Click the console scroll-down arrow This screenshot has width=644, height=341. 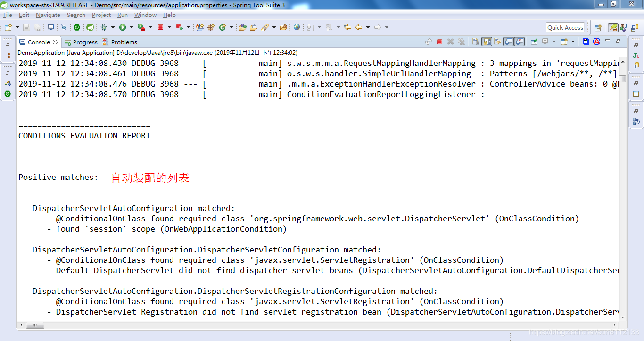[x=623, y=317]
